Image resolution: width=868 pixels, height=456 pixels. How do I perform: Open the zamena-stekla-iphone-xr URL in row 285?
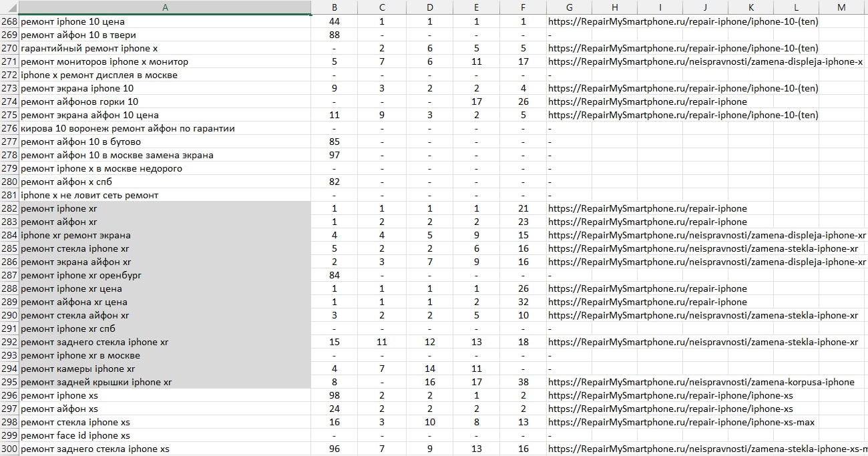[703, 248]
